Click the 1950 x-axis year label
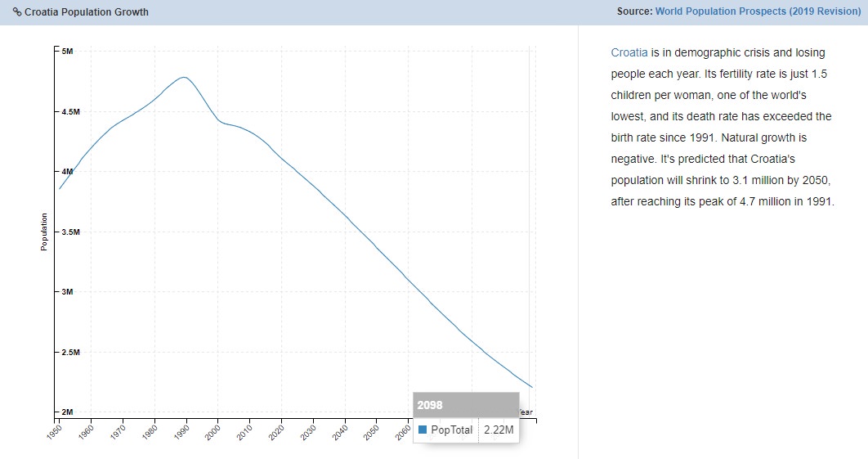 click(x=54, y=432)
